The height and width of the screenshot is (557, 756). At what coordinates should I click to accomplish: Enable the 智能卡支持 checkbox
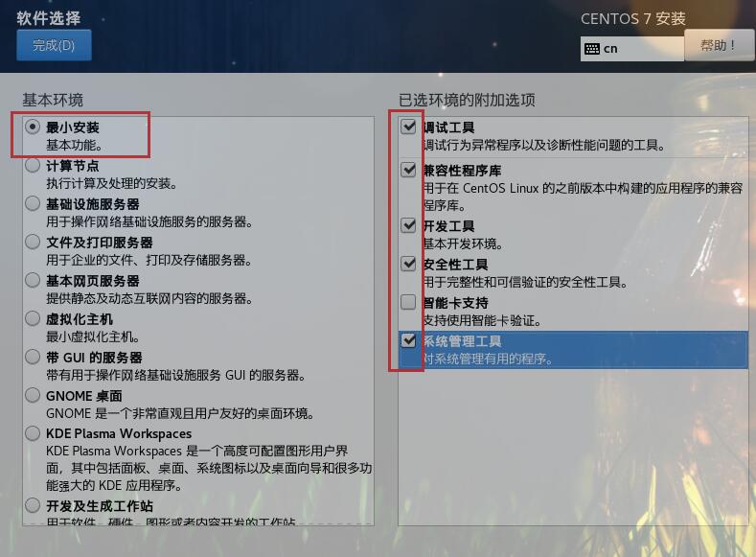408,302
